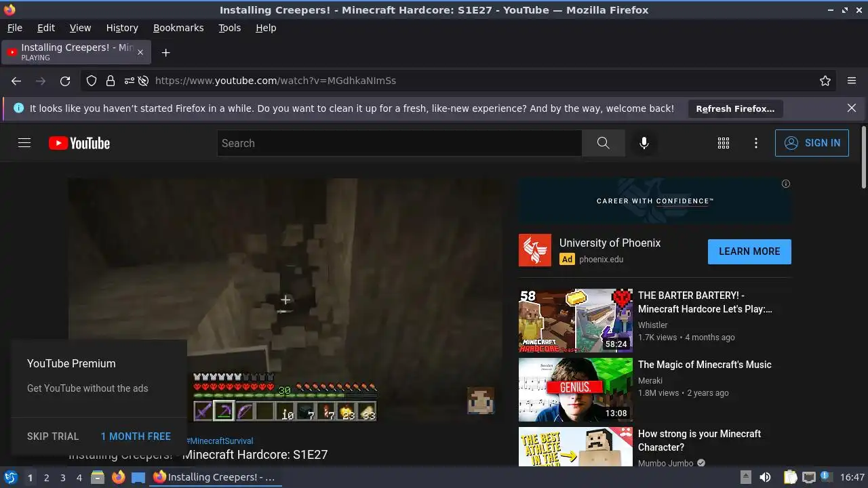Switch to virtual desktop 4

79,478
